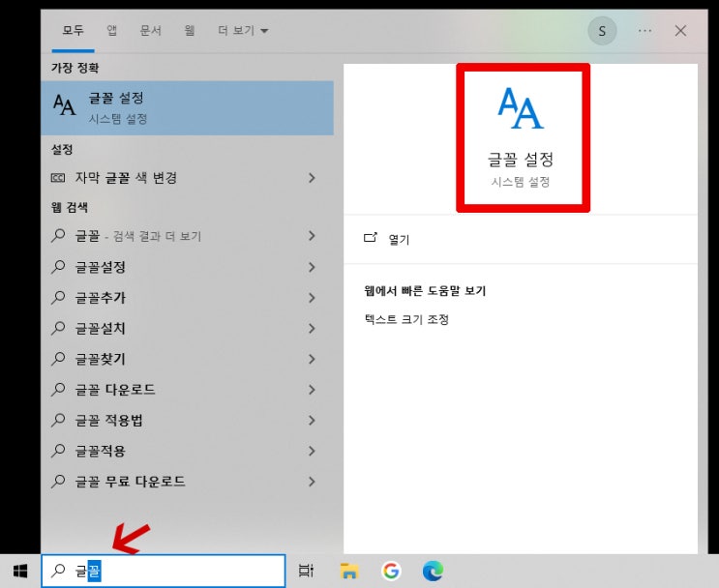Expand arrow next to 글꼴 - 검색 결과 더 보기
Viewport: 719px width, 588px height.
[x=312, y=236]
